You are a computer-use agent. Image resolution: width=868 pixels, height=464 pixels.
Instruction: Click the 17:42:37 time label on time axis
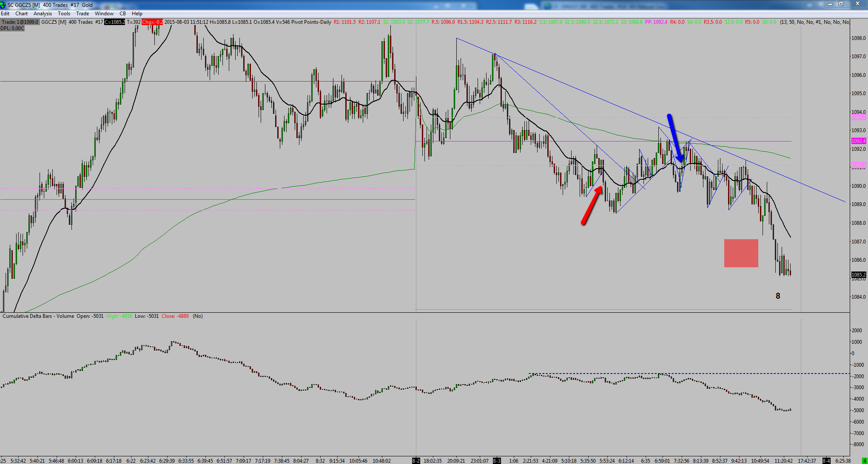tap(807, 461)
